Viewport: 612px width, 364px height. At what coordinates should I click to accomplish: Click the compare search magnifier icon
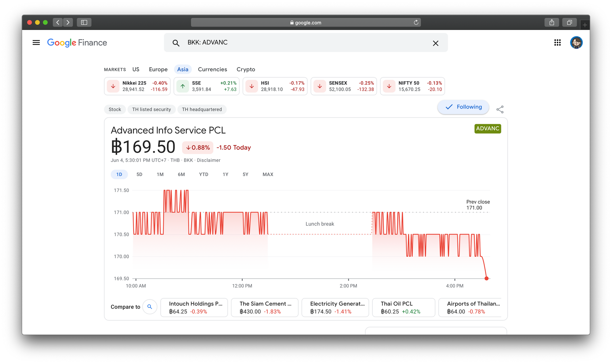pos(150,307)
